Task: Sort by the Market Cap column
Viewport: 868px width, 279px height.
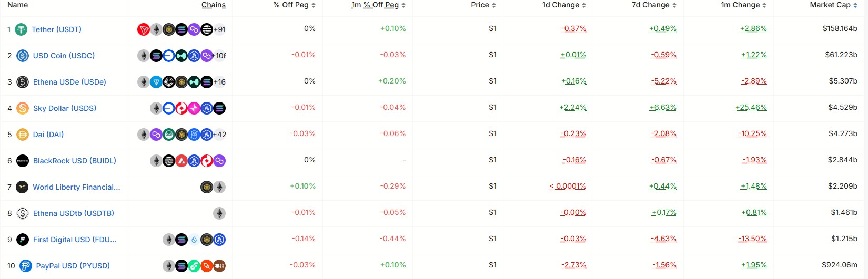Action: pyautogui.click(x=833, y=5)
